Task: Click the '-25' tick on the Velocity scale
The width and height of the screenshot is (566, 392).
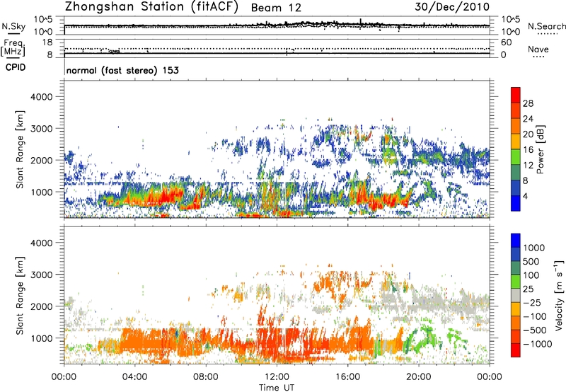Action: coord(532,303)
